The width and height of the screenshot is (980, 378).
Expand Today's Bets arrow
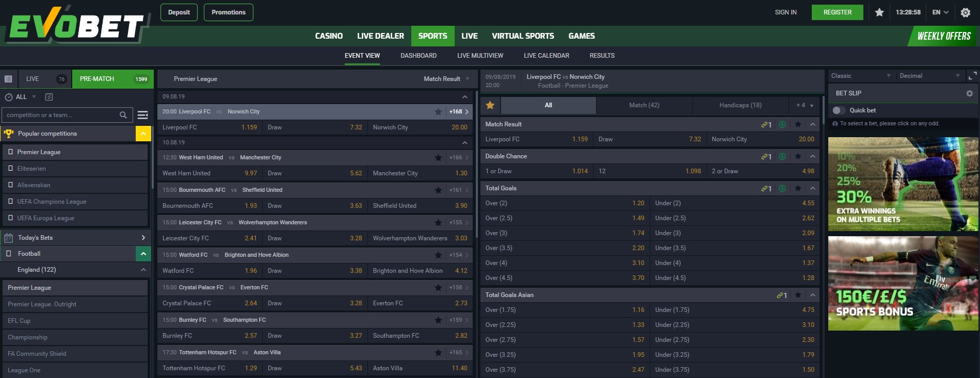pyautogui.click(x=143, y=238)
